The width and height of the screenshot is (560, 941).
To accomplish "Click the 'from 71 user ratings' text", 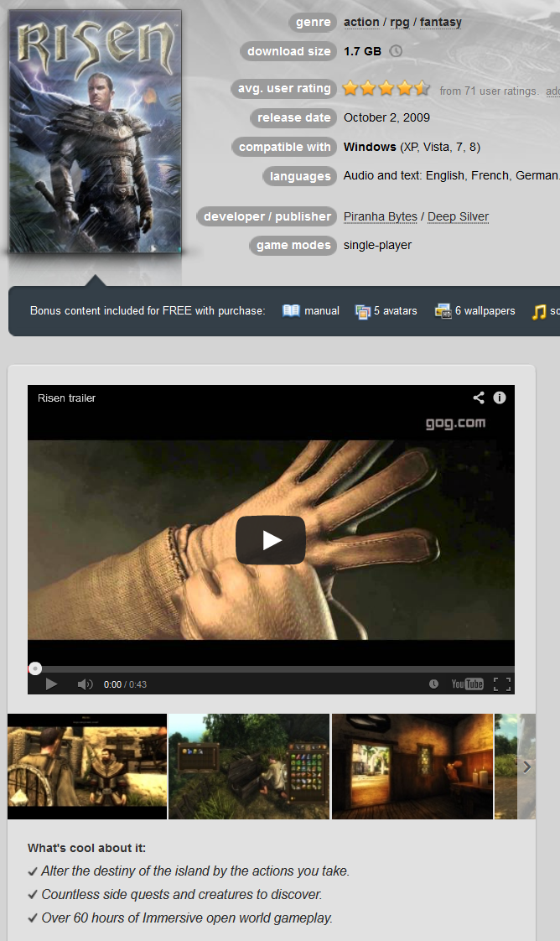I will tap(490, 91).
